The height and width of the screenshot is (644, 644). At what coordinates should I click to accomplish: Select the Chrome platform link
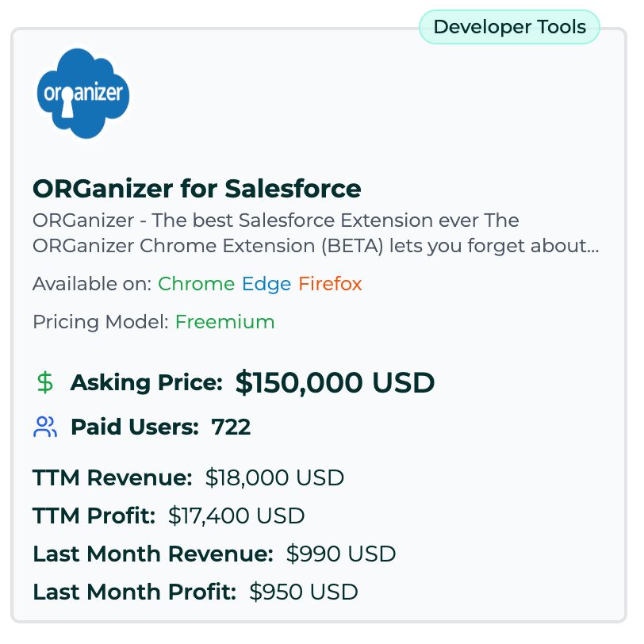point(196,284)
